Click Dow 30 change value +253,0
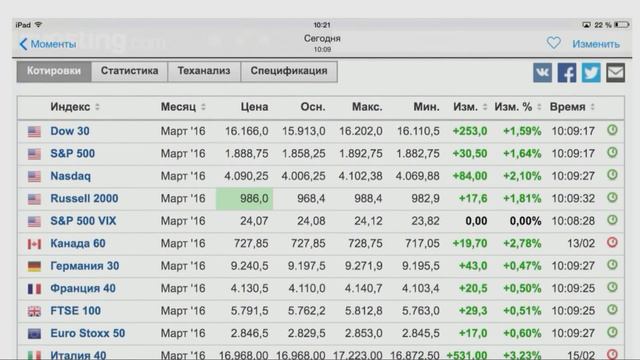 (x=470, y=131)
